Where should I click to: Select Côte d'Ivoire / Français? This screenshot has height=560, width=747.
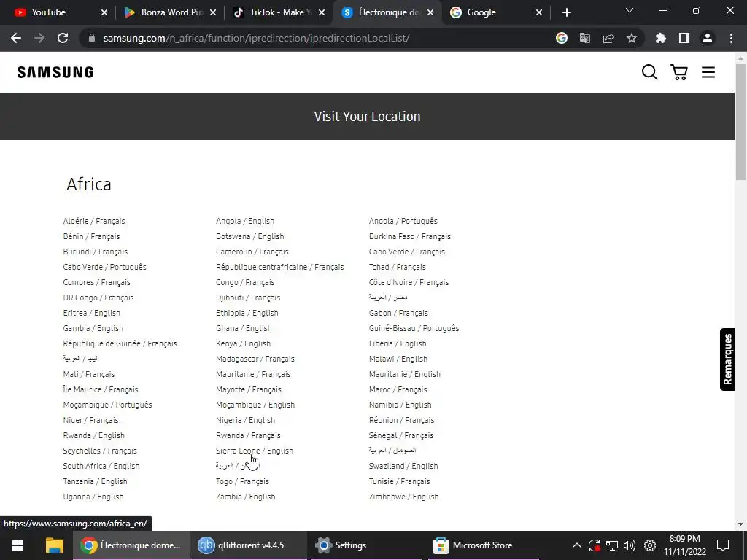point(409,282)
